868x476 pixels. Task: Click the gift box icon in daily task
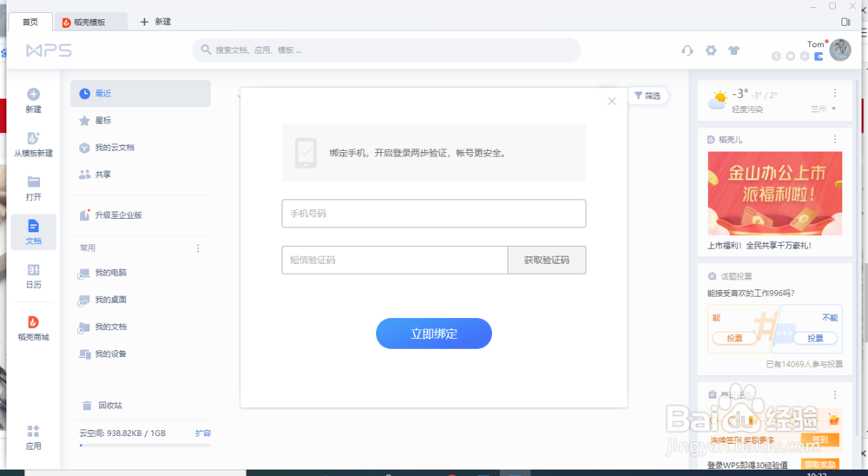[x=833, y=420]
